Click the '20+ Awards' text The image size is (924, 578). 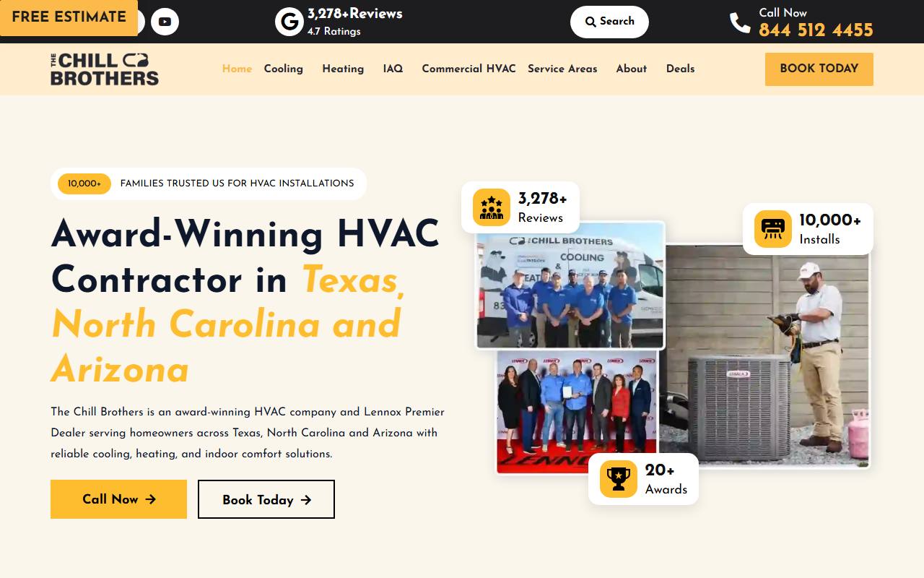pyautogui.click(x=666, y=480)
